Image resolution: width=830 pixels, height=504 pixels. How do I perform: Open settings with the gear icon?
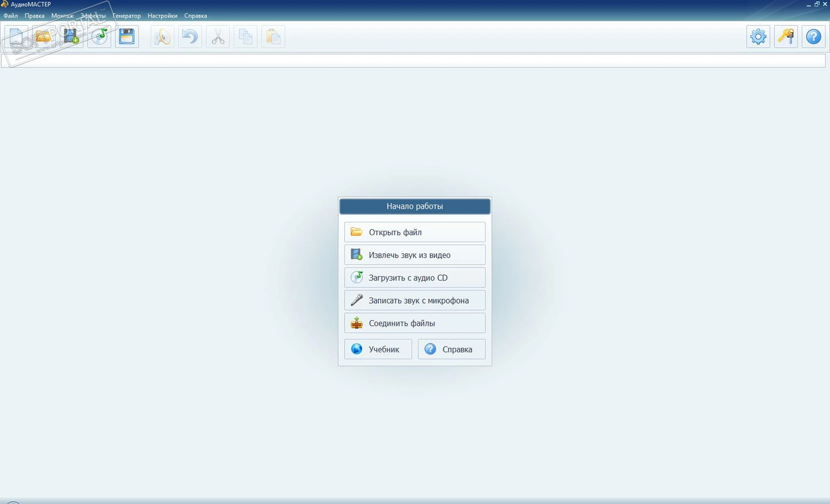pos(758,37)
